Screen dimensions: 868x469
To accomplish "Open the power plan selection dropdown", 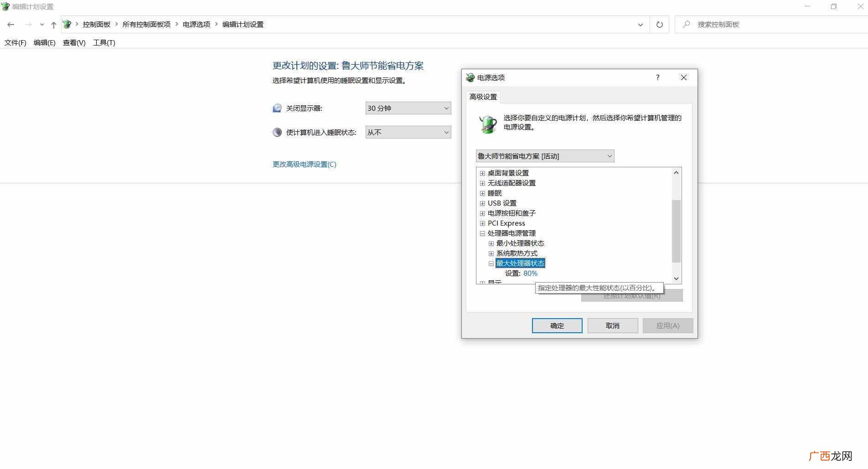I will click(545, 156).
